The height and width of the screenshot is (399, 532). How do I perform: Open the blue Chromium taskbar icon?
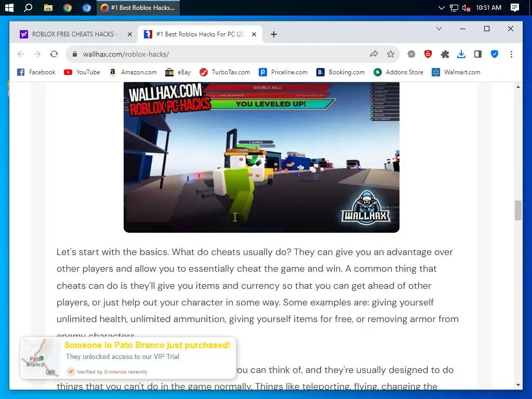(87, 7)
